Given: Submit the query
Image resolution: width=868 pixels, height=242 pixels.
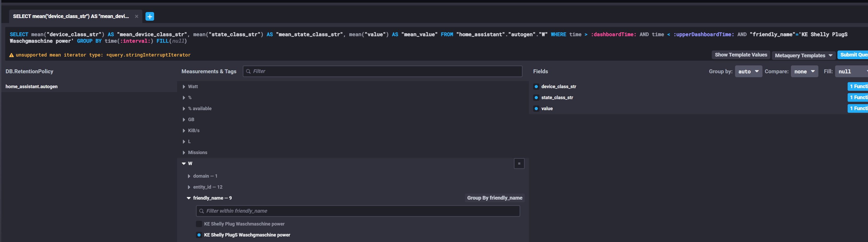Looking at the screenshot, I should [853, 55].
